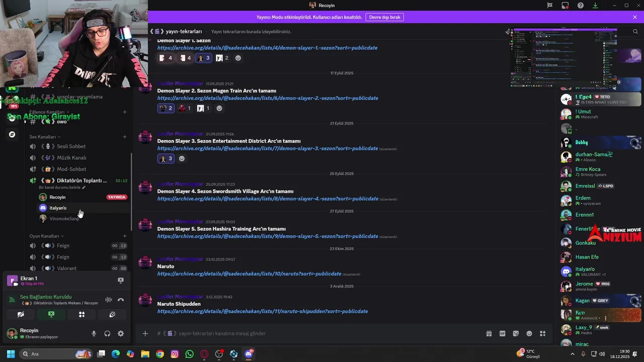Join the Müzik Kanalı voice channel

click(x=78, y=158)
